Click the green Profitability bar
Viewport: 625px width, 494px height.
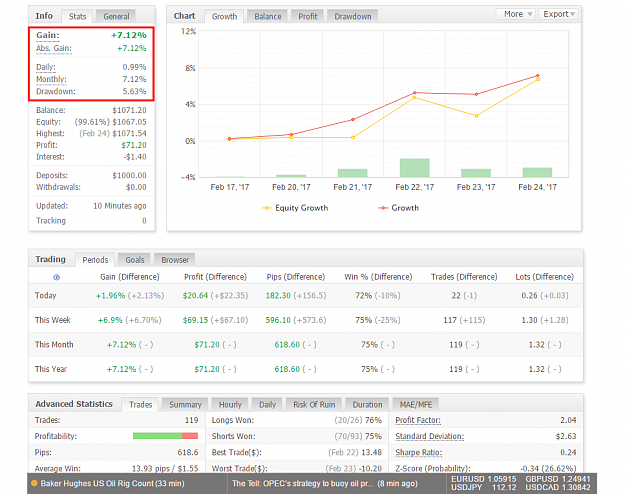click(x=157, y=436)
